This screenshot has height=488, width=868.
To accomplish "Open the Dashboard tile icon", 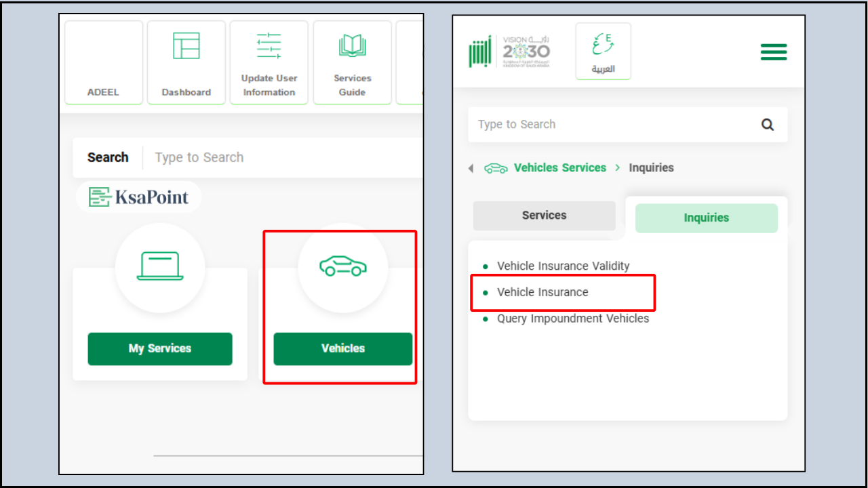I will [186, 45].
